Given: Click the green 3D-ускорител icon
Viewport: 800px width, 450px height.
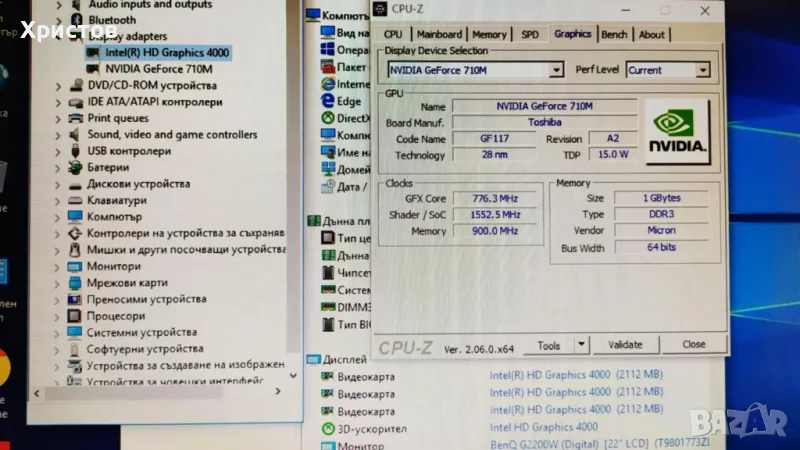Looking at the screenshot, I should [328, 428].
